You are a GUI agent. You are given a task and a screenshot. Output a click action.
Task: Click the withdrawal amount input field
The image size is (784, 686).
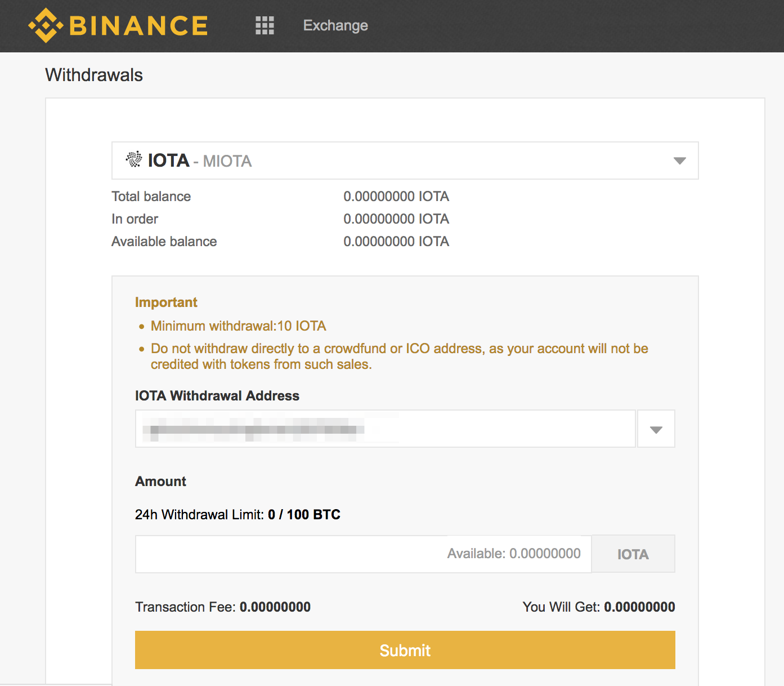pyautogui.click(x=364, y=554)
